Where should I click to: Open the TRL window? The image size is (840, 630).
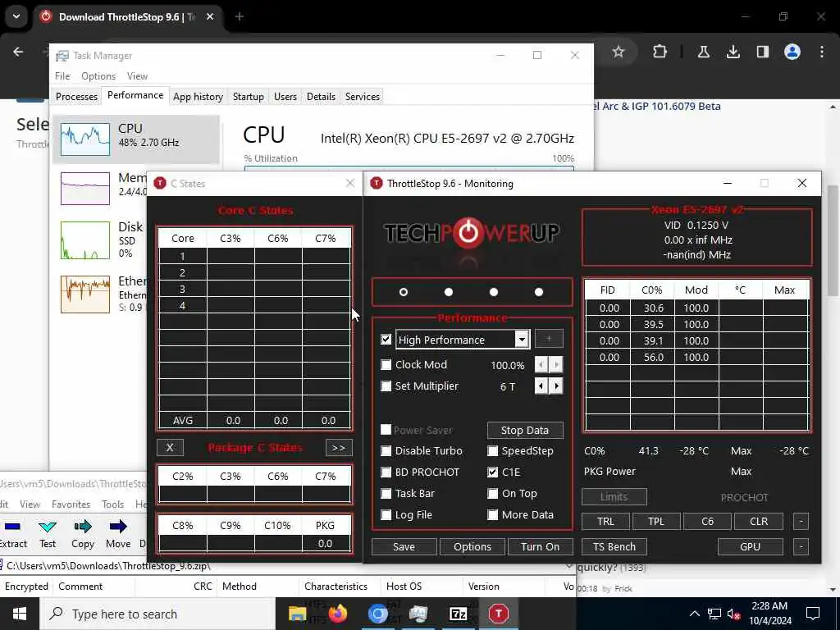(x=606, y=521)
